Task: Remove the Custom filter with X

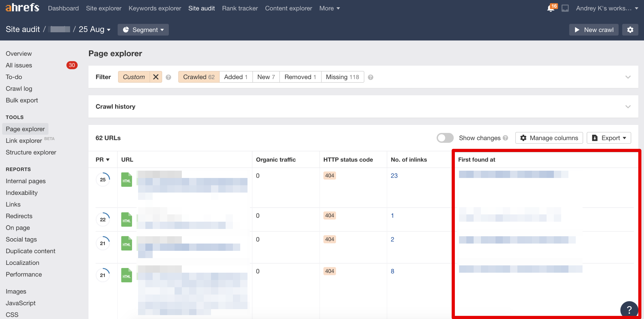Action: [x=156, y=77]
